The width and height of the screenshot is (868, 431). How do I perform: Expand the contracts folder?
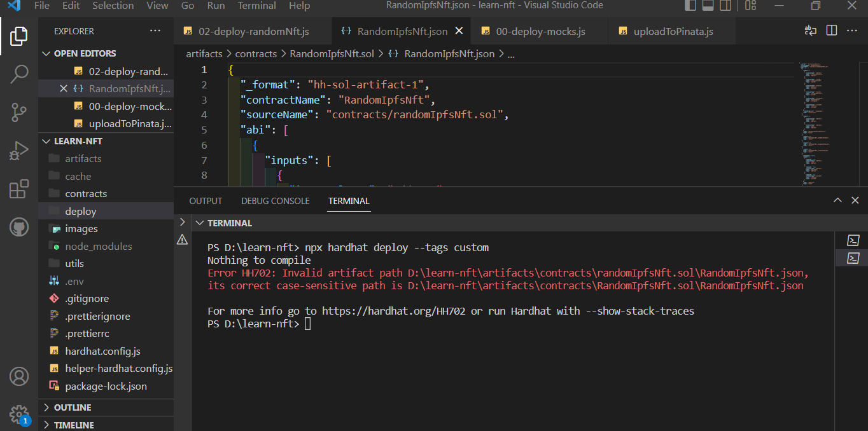pos(106,194)
